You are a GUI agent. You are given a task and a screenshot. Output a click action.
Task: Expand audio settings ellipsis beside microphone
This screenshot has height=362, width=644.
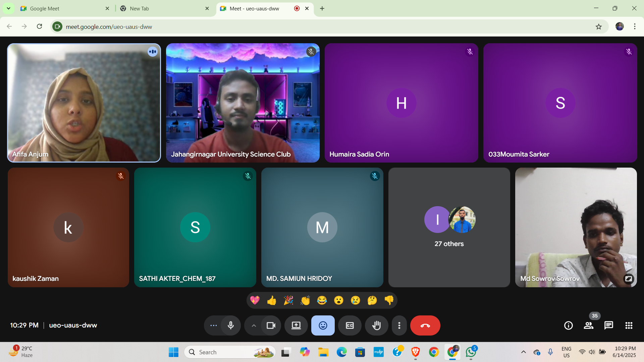point(213,325)
